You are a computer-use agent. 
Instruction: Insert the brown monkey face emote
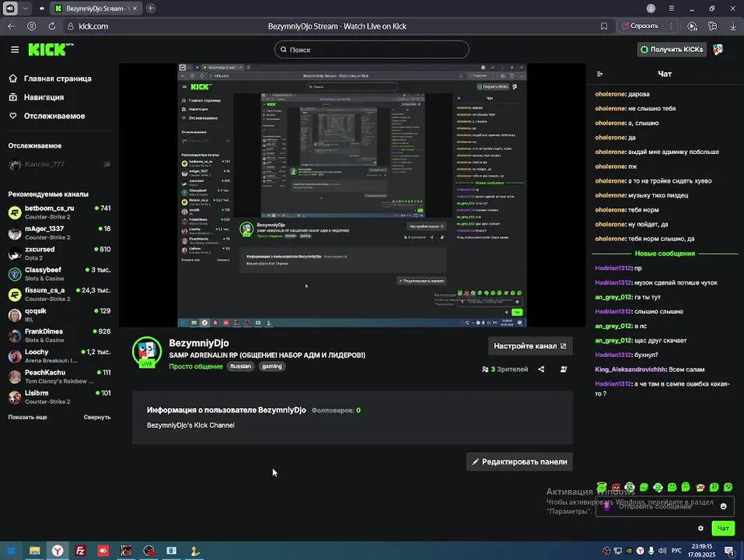[700, 487]
